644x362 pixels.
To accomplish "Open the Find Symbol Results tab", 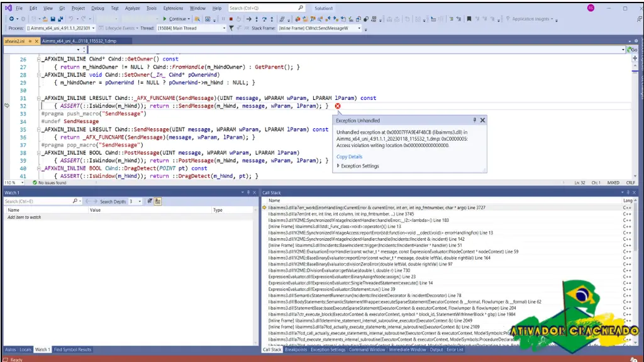I will click(73, 349).
